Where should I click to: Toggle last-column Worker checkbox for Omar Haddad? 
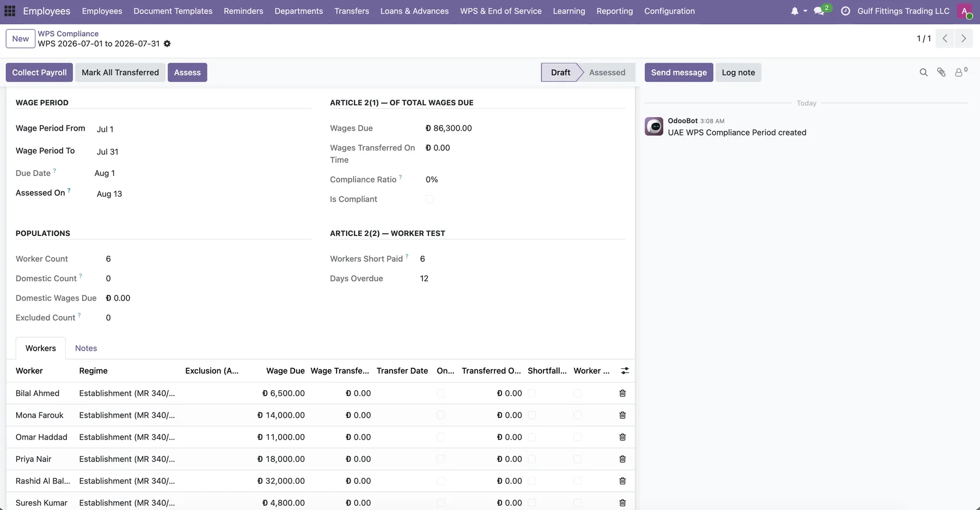[578, 437]
